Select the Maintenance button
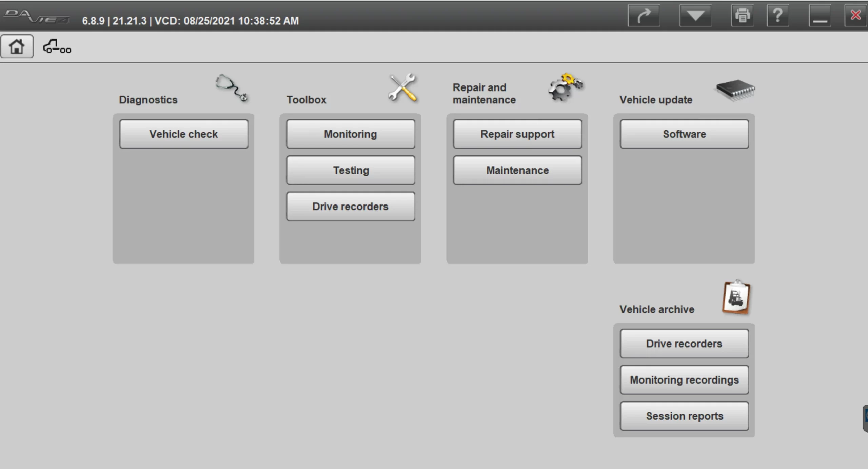This screenshot has height=469, width=868. pyautogui.click(x=517, y=170)
